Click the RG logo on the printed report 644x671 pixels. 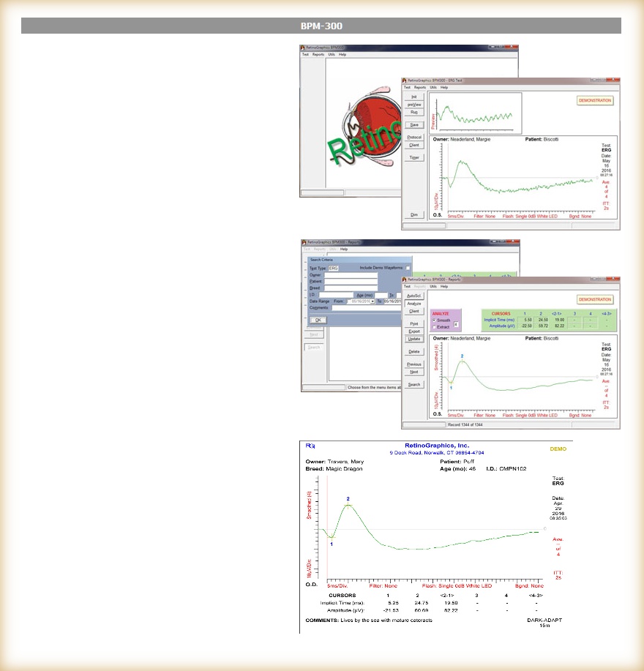pyautogui.click(x=310, y=445)
